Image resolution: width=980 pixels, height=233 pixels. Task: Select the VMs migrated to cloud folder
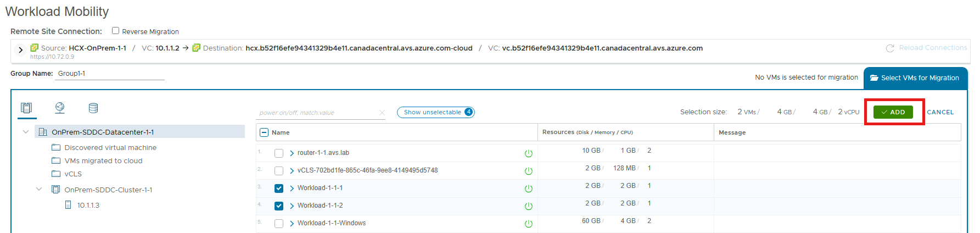(103, 160)
